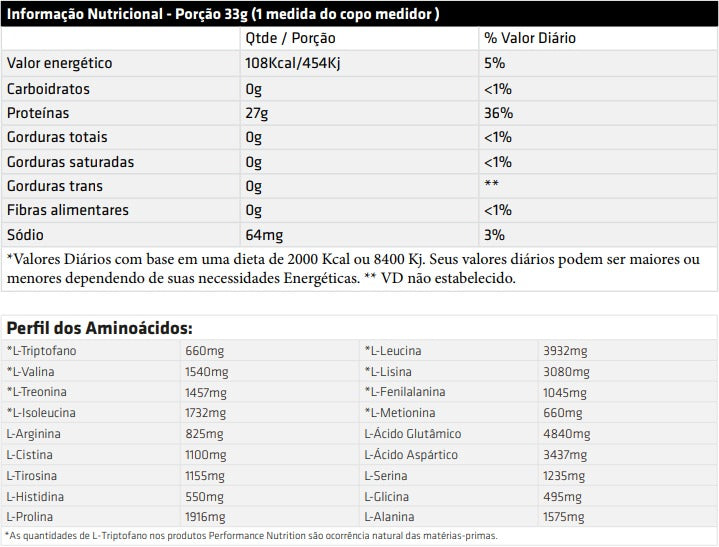Select the L-Ácido Glutâmico label

click(x=413, y=434)
